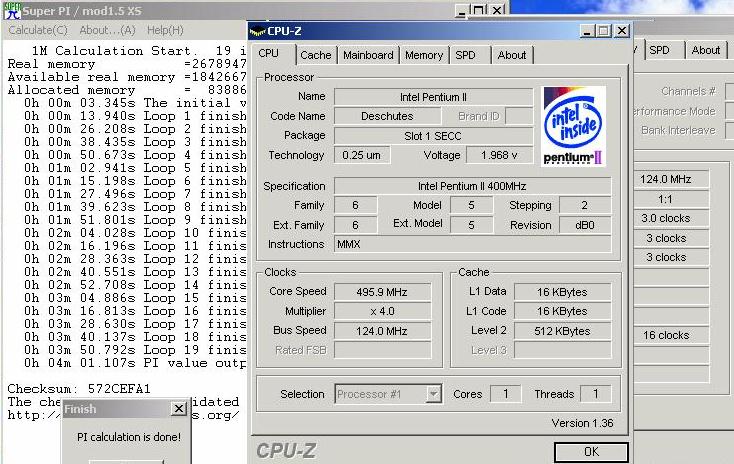Click the Super PI title bar icon
The image size is (734, 464).
pyautogui.click(x=12, y=10)
